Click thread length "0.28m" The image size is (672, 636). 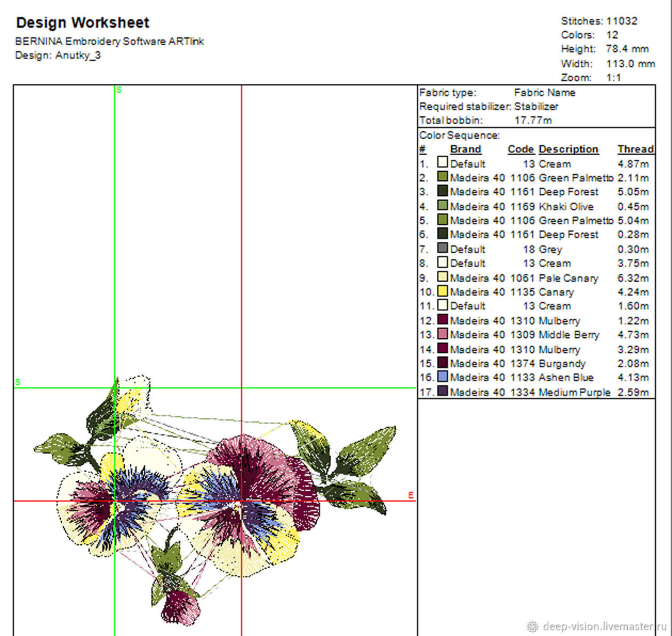click(633, 235)
